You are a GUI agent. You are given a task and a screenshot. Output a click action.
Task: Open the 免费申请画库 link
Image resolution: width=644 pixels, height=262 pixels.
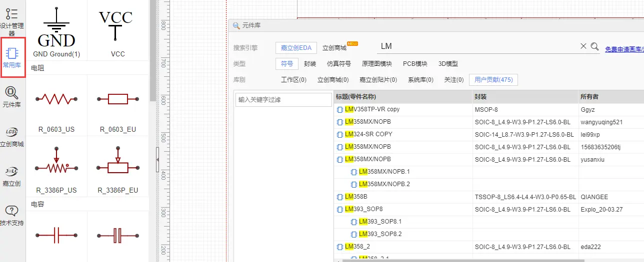(624, 49)
